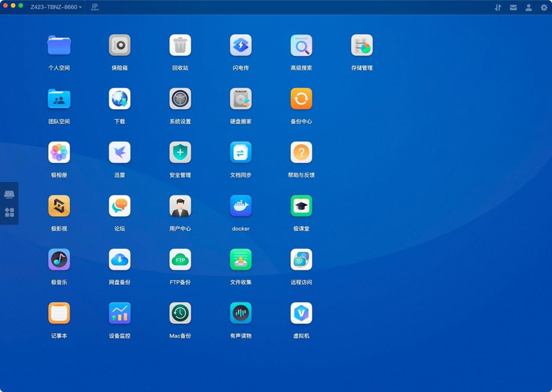The image size is (552, 392).
Task: Open the transfer tasks arrows icon
Action: point(498,7)
